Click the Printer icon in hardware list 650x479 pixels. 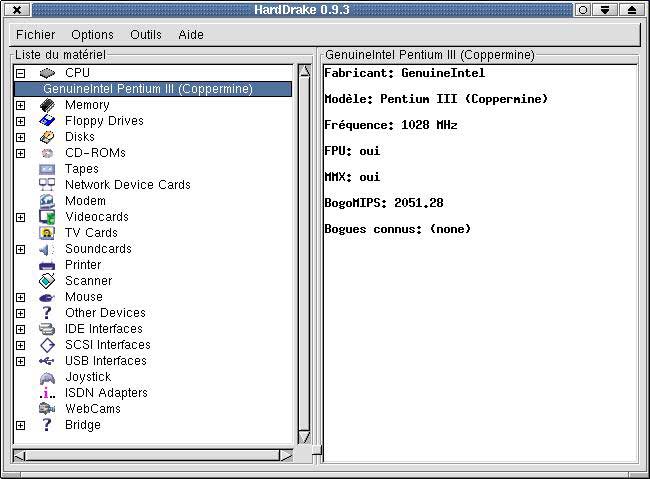[47, 265]
